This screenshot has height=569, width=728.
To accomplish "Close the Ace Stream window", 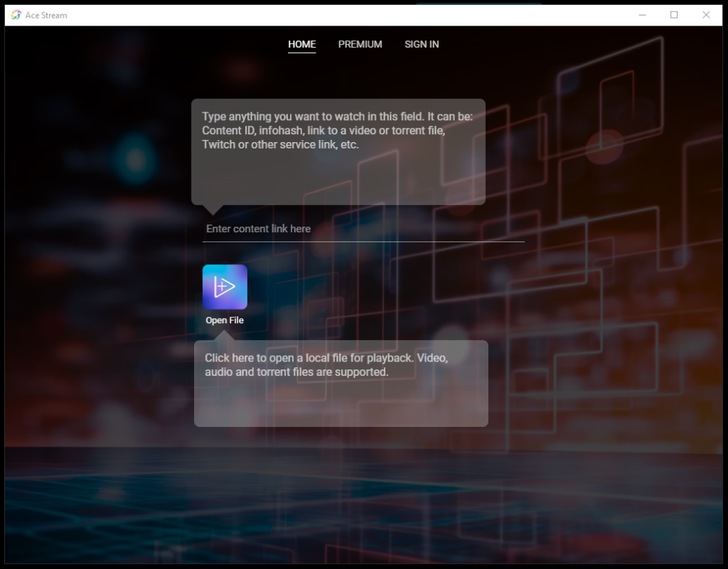I will [x=706, y=15].
